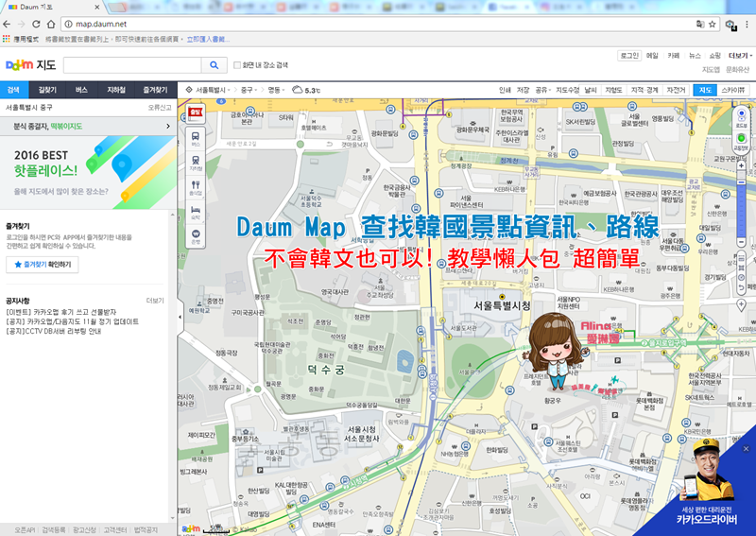Click the zoom out minus button

tap(741, 242)
